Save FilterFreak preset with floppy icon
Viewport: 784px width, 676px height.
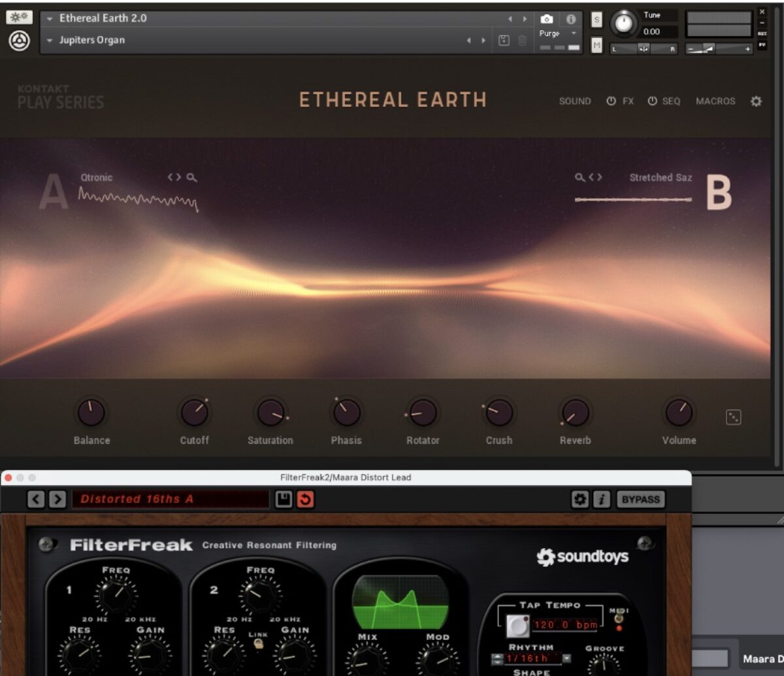284,499
